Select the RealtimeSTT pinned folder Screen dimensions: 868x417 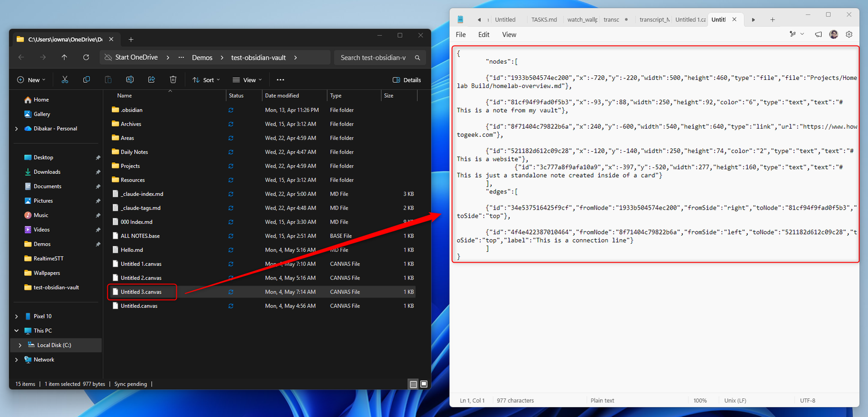[x=49, y=258]
